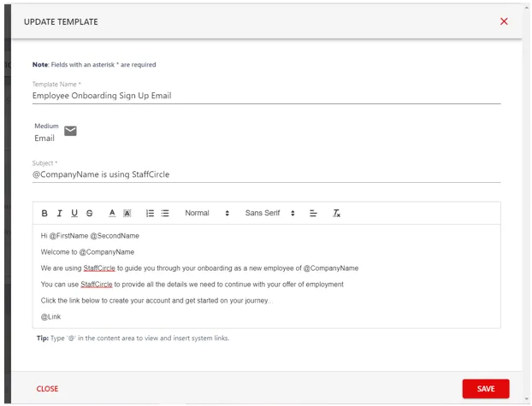Apply italic formatting
Image resolution: width=532 pixels, height=406 pixels.
[x=59, y=214]
